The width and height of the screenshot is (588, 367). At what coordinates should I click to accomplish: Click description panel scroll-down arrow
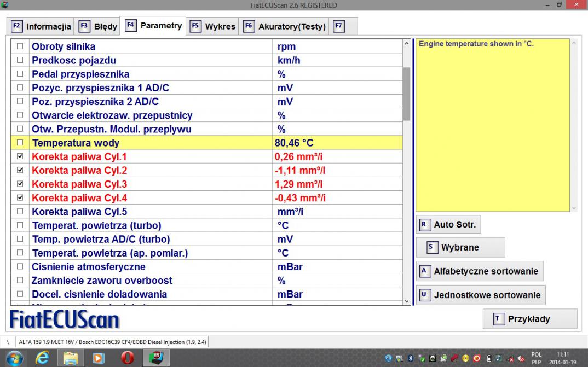pos(574,208)
